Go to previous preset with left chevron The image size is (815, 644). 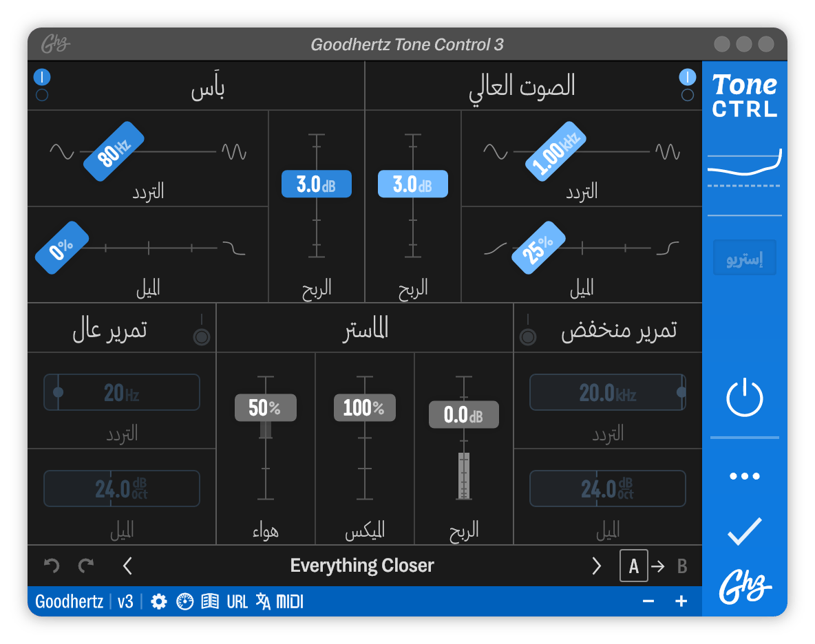pyautogui.click(x=127, y=565)
